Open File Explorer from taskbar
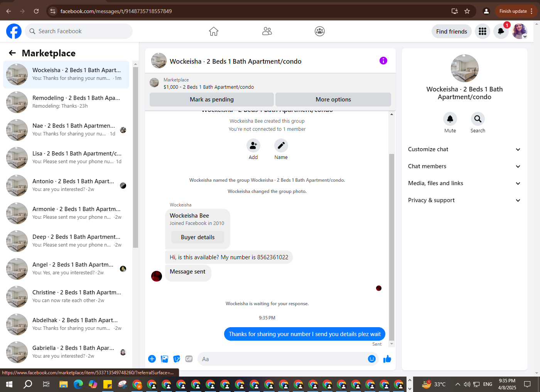 63,384
